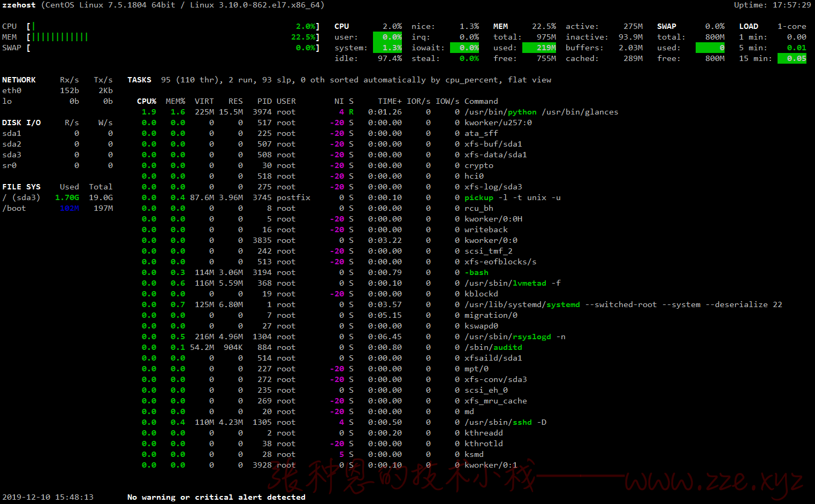Select the rcu_bh process

click(x=317, y=208)
